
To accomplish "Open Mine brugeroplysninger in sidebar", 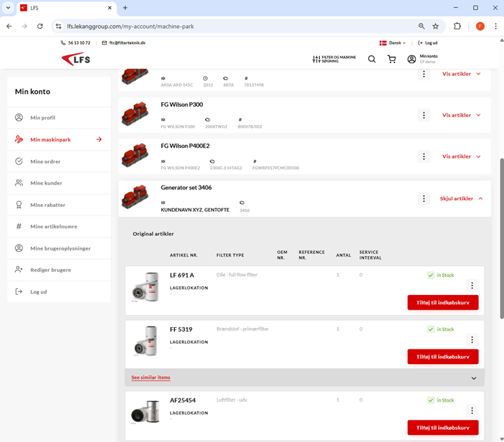I will (59, 249).
